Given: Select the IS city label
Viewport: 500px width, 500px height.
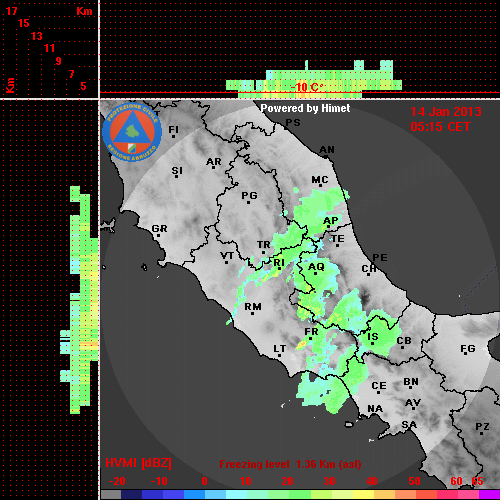Looking at the screenshot, I should [373, 337].
